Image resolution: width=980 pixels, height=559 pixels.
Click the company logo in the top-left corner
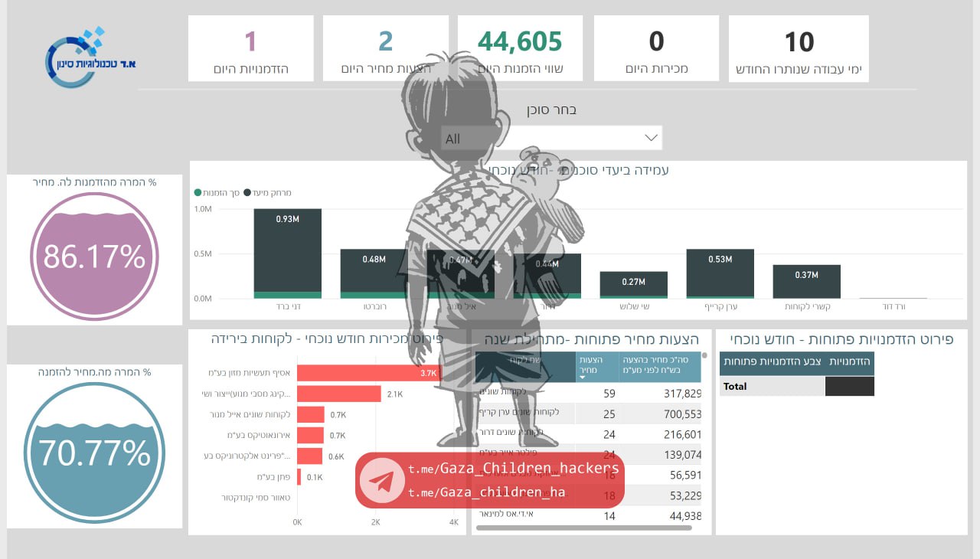click(x=90, y=57)
